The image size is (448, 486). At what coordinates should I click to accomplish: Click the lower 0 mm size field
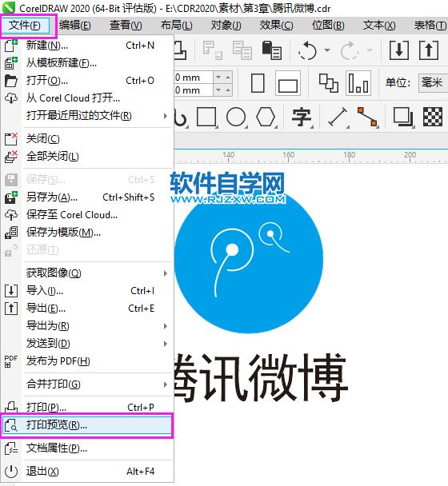click(194, 90)
